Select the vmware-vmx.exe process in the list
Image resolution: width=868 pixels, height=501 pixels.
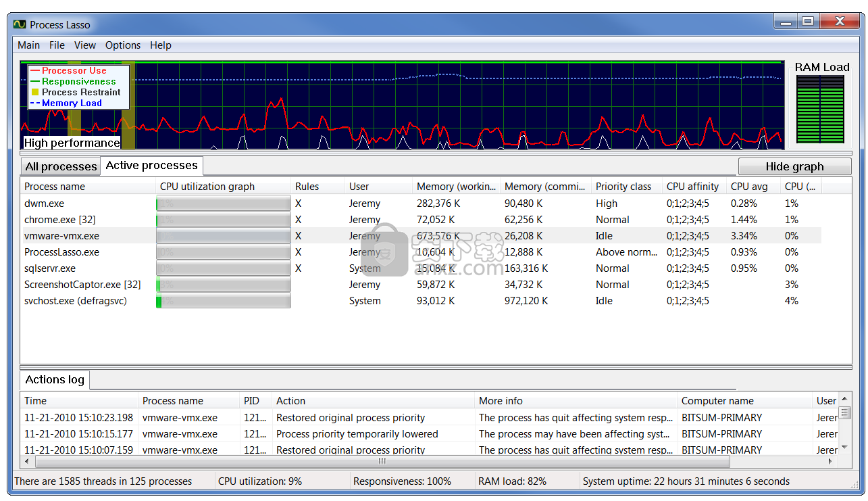(x=420, y=236)
